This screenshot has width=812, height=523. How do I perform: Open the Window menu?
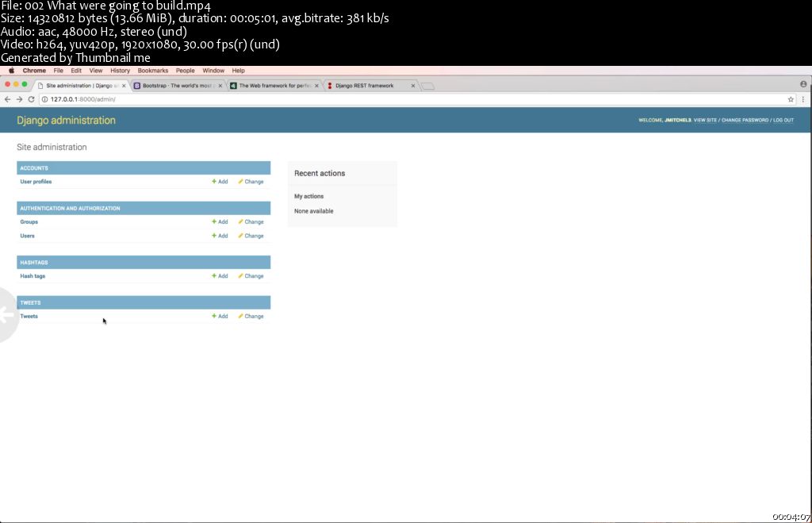pyautogui.click(x=213, y=71)
